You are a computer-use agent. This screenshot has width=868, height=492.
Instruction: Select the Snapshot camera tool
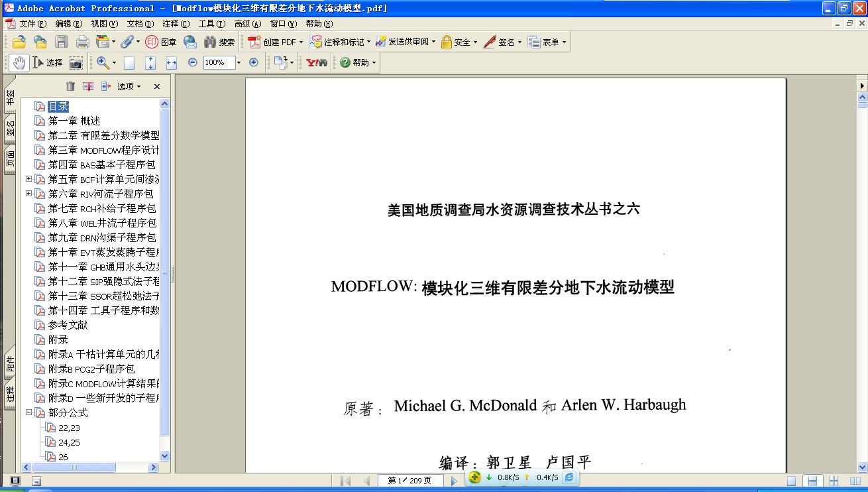tap(76, 62)
